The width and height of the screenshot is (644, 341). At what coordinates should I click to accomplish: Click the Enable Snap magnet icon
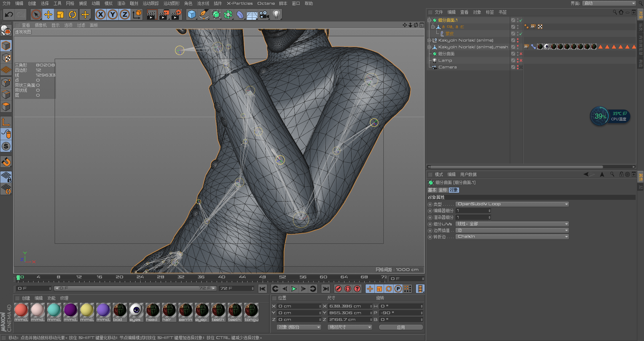pos(6,162)
